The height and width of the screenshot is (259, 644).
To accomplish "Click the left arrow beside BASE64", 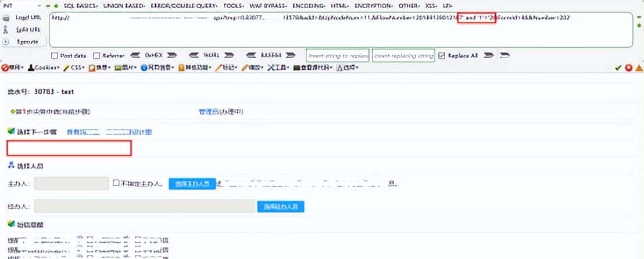I will (x=252, y=55).
